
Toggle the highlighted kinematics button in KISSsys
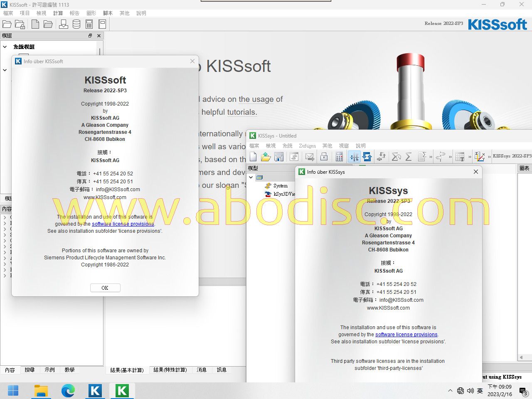coord(354,157)
